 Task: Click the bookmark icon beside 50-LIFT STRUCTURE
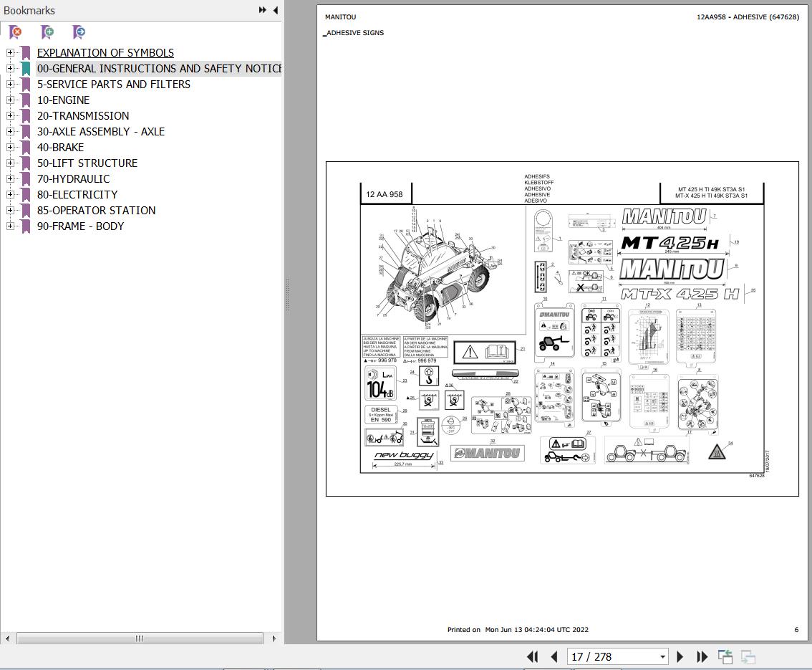25,163
